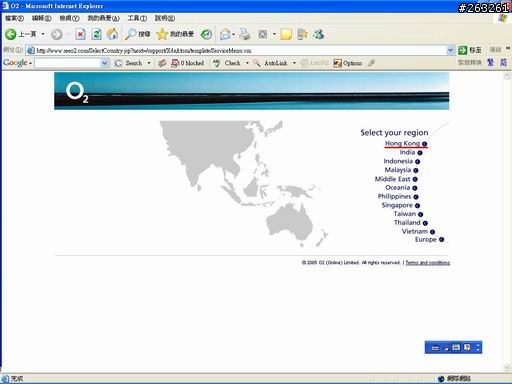Image resolution: width=512 pixels, height=384 pixels.
Task: Click the green 移至 Go button
Action: 470,50
